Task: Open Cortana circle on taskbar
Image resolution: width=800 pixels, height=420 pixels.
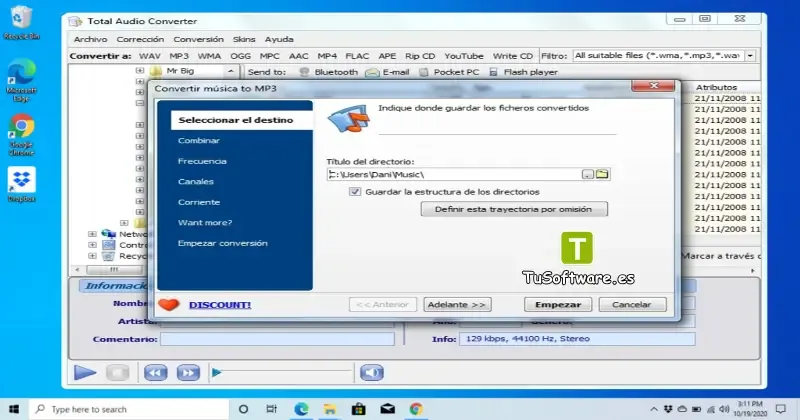Action: (x=243, y=409)
